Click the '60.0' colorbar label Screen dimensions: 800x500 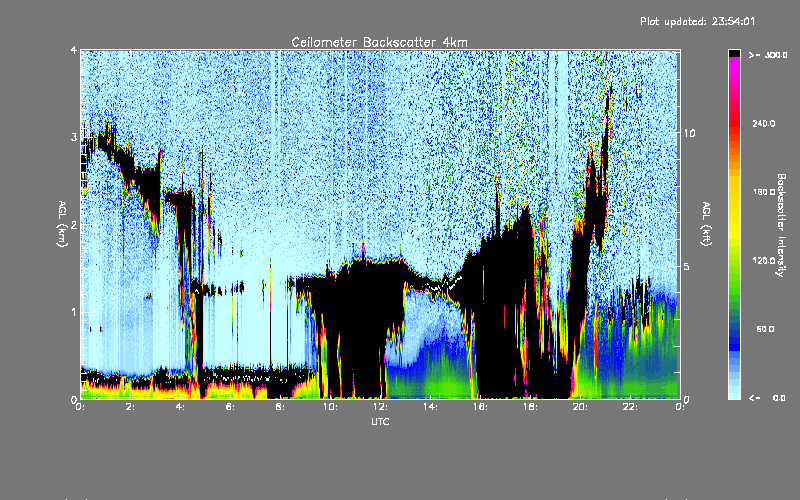tap(765, 329)
